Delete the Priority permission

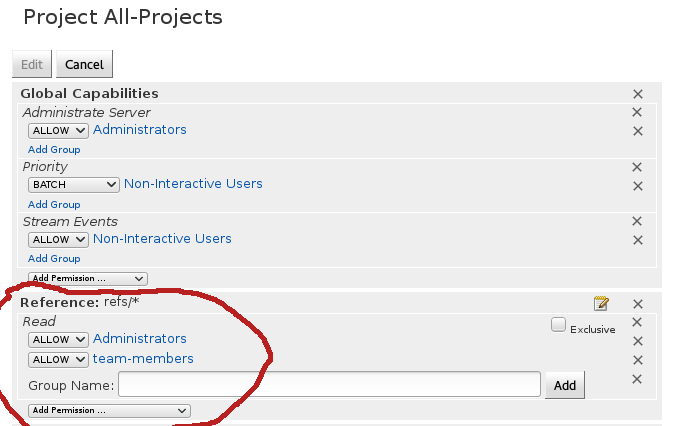tap(637, 167)
